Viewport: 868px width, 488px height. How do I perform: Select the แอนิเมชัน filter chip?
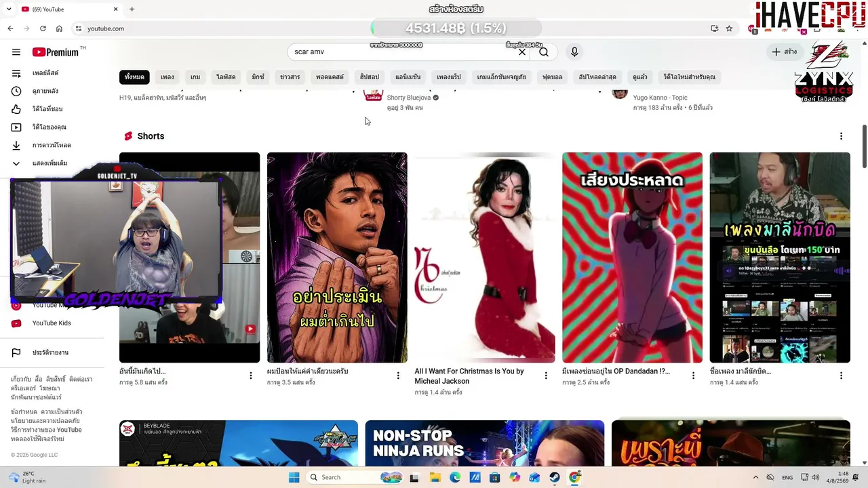point(408,77)
